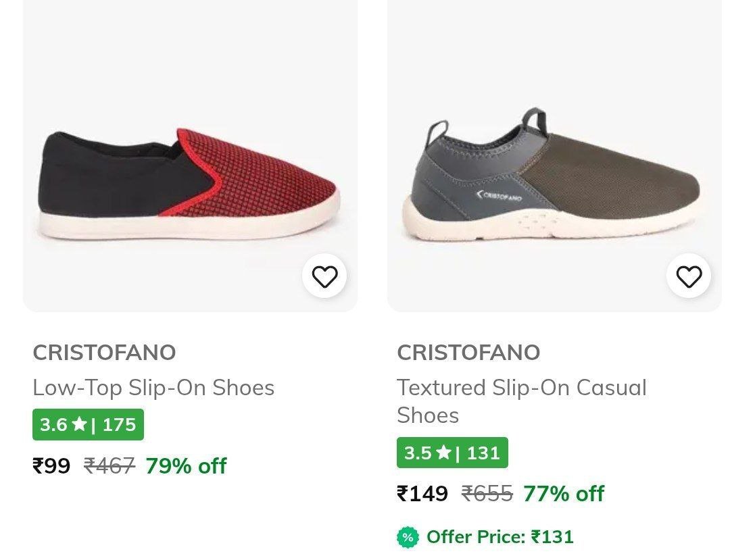Click the green offer percent badge icon
730x560 pixels.
tap(408, 537)
